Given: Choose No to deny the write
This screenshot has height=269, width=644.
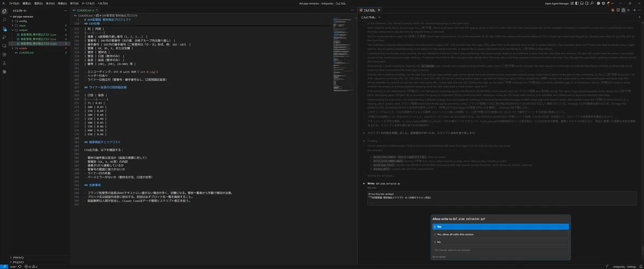Looking at the screenshot, I should click(x=500, y=242).
